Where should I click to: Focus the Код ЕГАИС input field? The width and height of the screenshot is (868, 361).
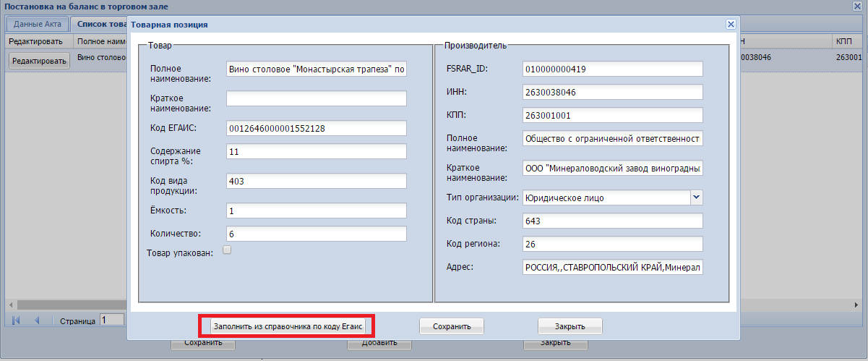coord(316,128)
